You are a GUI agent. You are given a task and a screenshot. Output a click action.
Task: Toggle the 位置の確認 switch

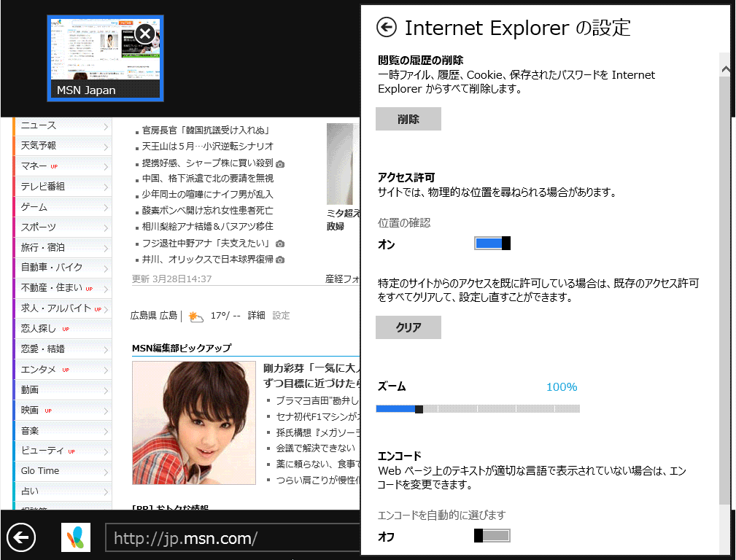click(492, 243)
